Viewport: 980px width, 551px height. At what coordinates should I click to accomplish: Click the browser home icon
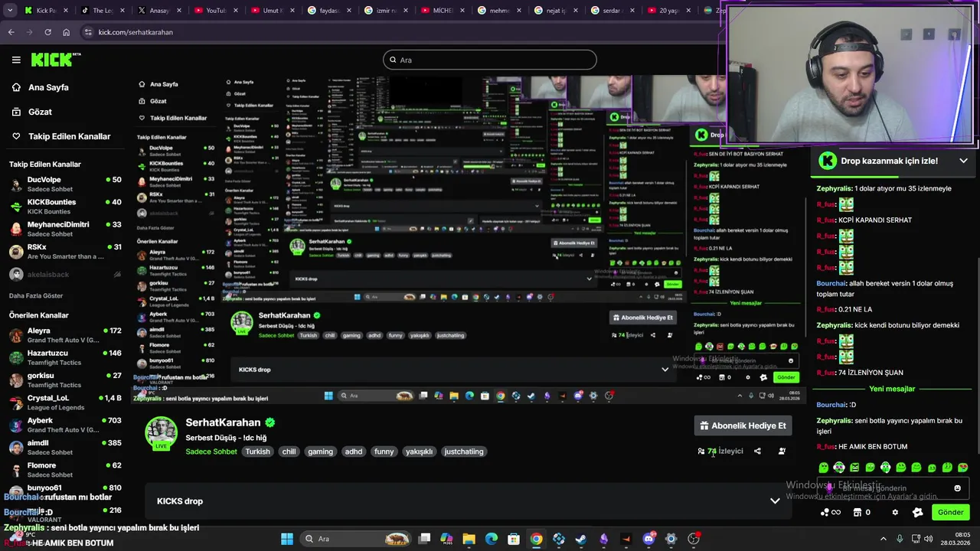[x=66, y=32]
